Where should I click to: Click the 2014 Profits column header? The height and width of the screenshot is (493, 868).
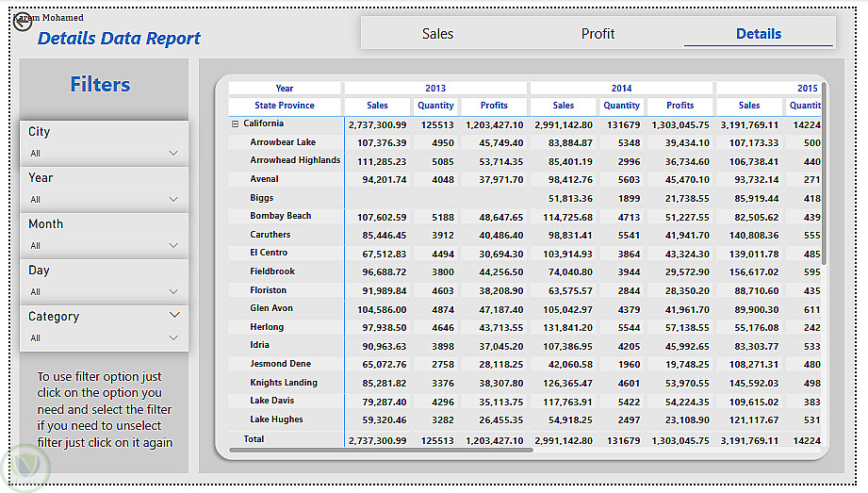pyautogui.click(x=680, y=106)
